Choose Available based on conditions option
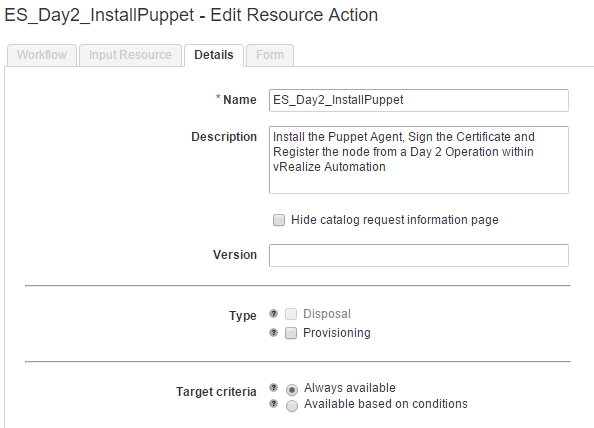Screen dimensions: 594x428 point(292,406)
